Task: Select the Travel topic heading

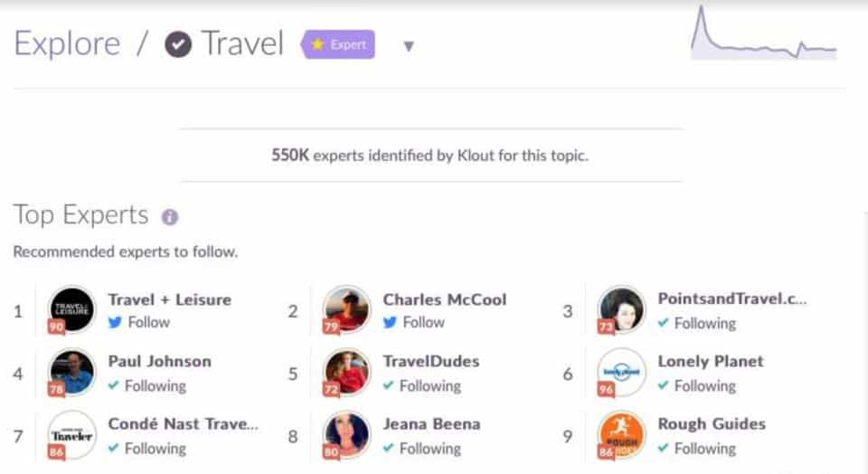Action: pos(242,43)
